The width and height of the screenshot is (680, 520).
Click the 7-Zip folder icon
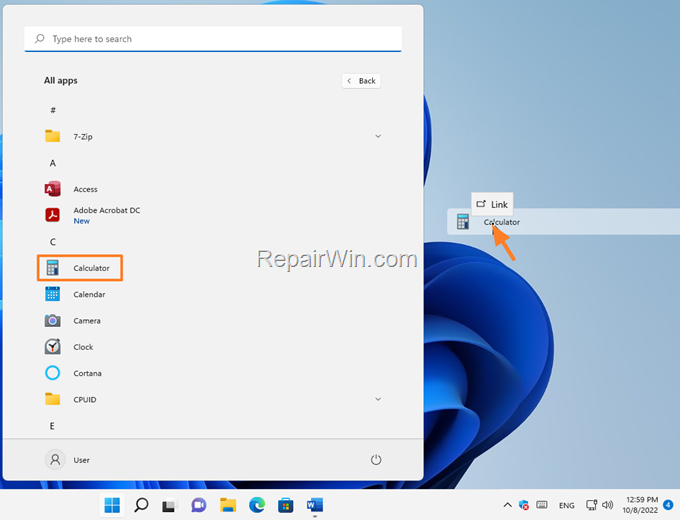[52, 136]
